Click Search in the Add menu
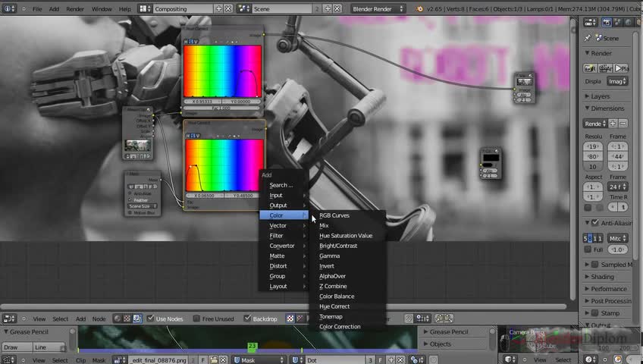 [x=284, y=185]
